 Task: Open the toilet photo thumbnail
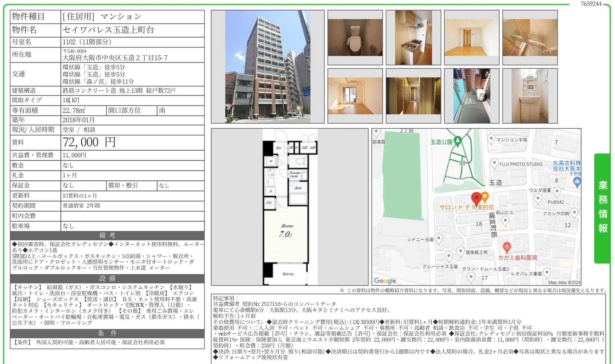click(x=355, y=37)
